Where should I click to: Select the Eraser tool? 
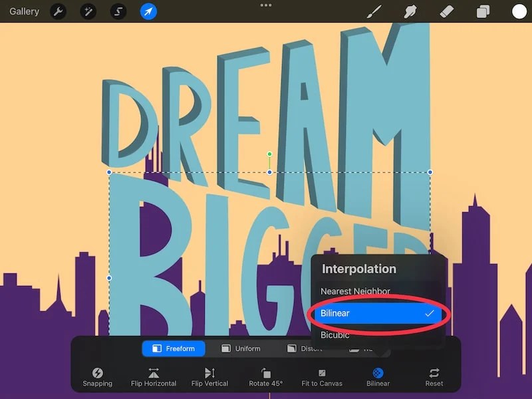(447, 11)
